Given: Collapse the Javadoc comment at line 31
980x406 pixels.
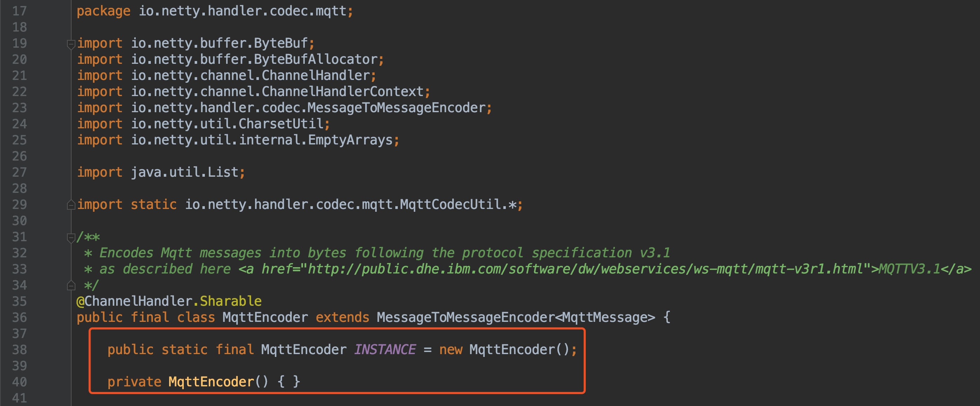Looking at the screenshot, I should tap(71, 238).
